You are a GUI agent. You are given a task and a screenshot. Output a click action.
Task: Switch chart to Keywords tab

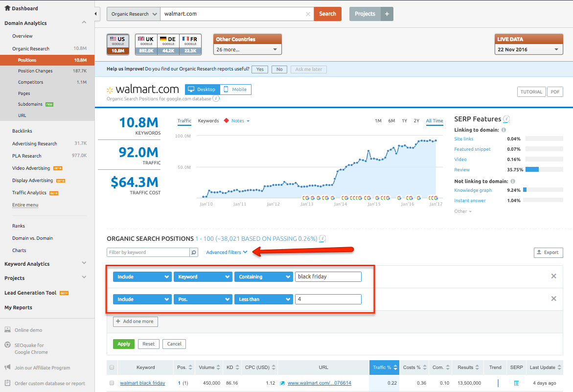(208, 121)
